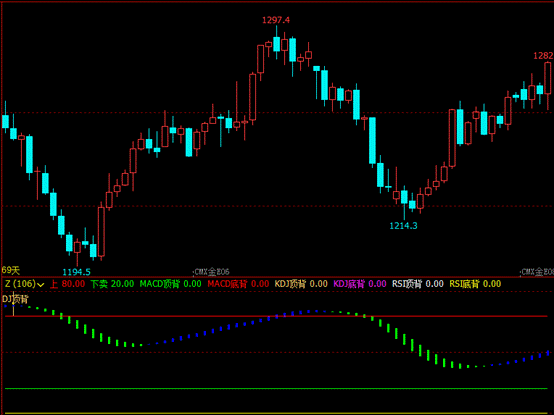Select the MACD顶背 indicator label
Viewport: 554px width, 415px height.
point(159,284)
